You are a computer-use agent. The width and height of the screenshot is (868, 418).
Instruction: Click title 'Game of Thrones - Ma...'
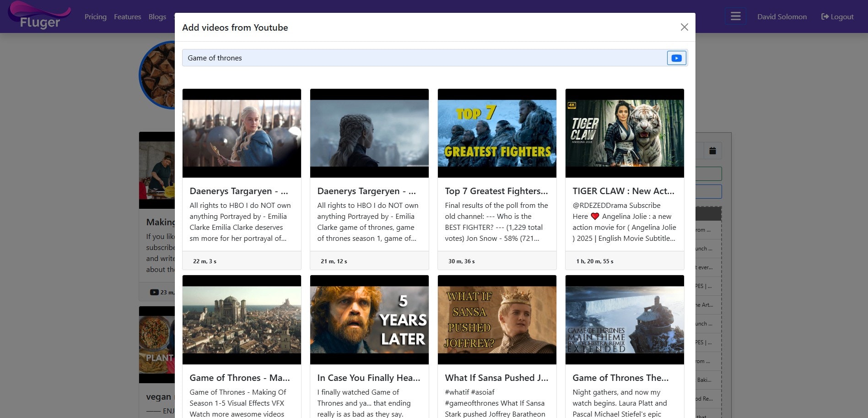pos(240,378)
